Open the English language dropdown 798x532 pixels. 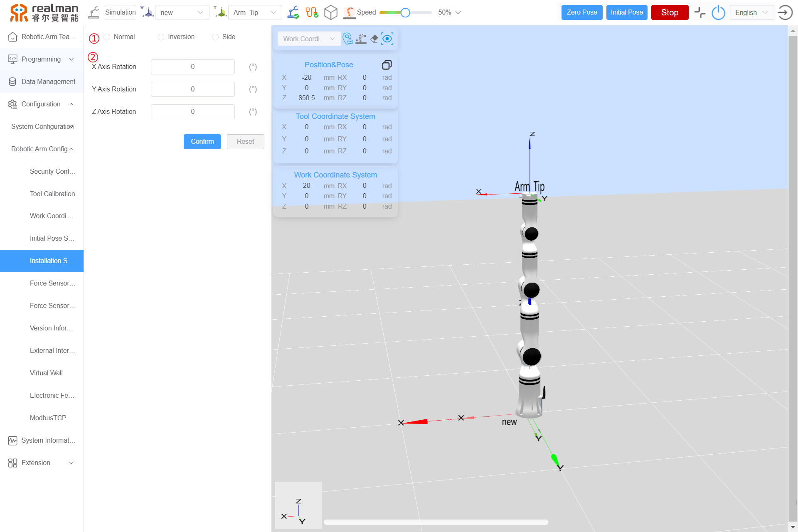coord(751,12)
